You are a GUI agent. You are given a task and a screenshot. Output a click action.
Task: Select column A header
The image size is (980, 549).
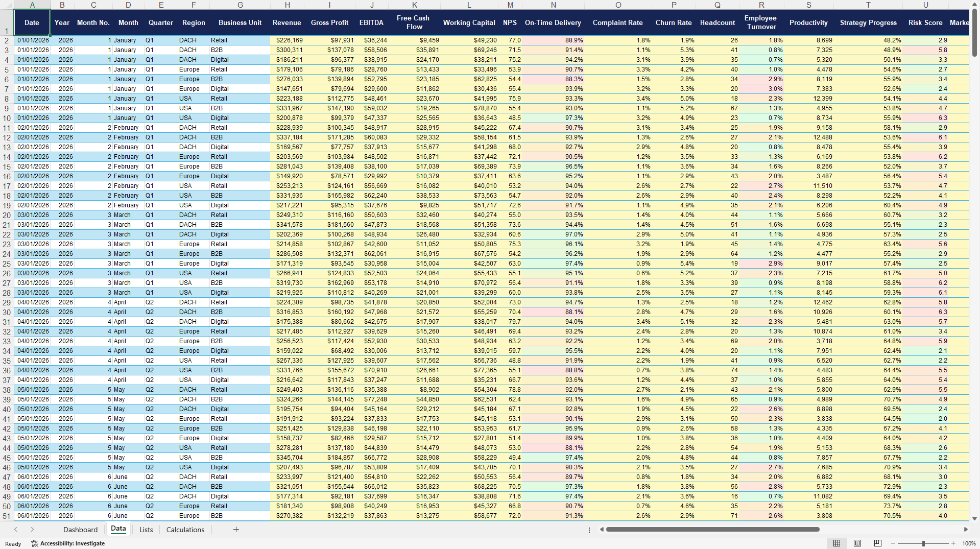tap(32, 5)
